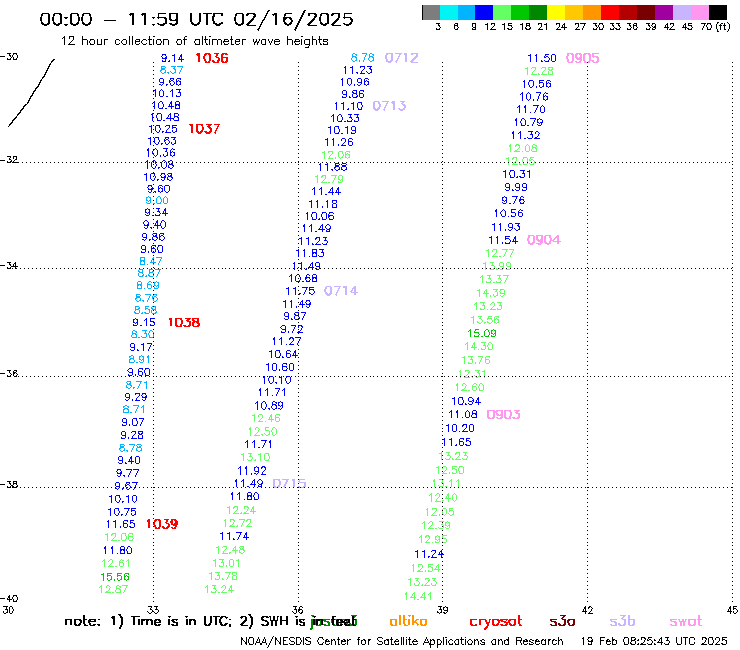This screenshot has width=740, height=650.
Task: Click the dark green value 15.56
Action: point(115,577)
